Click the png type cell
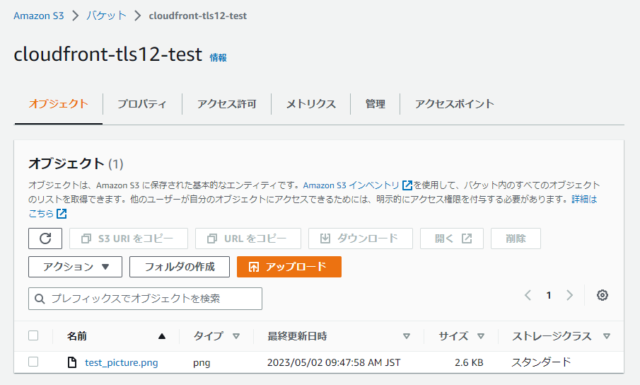This screenshot has height=385, width=640. pyautogui.click(x=202, y=363)
